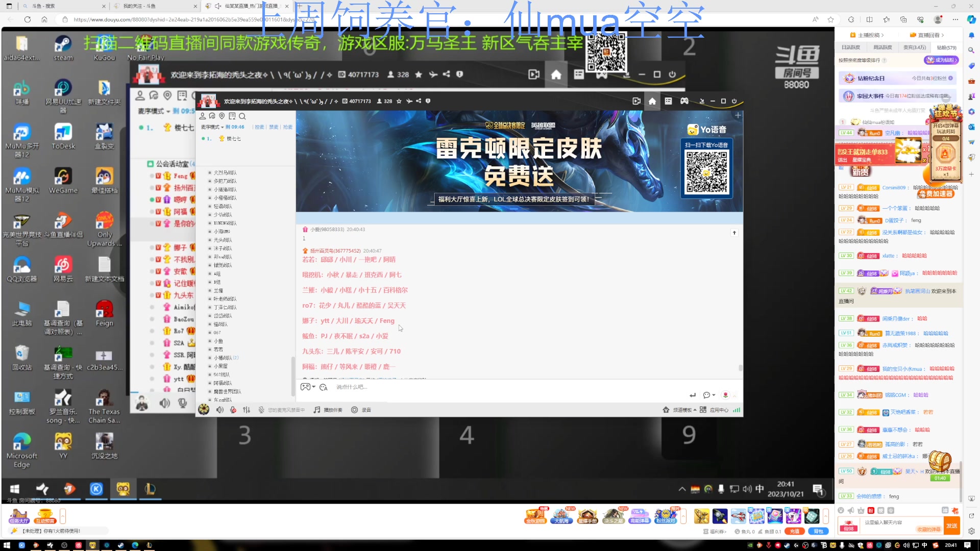Click the plus icon on the banner corner
This screenshot has height=551, width=980.
point(738,116)
